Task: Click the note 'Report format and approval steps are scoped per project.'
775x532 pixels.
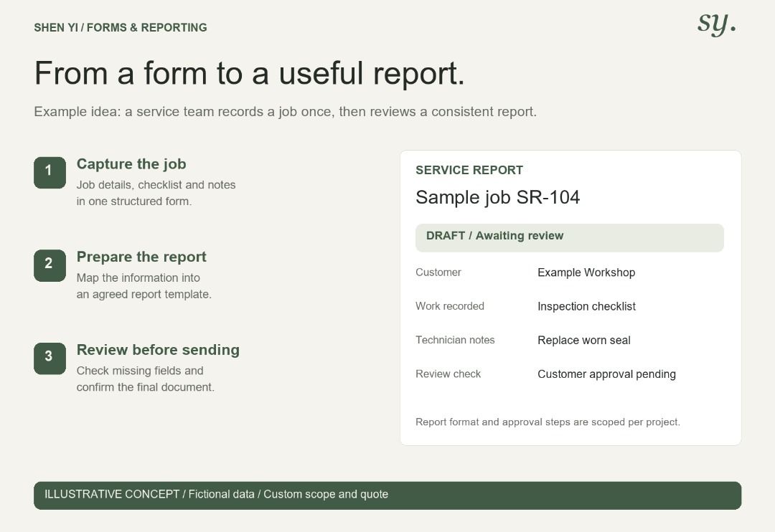Action: pos(548,422)
